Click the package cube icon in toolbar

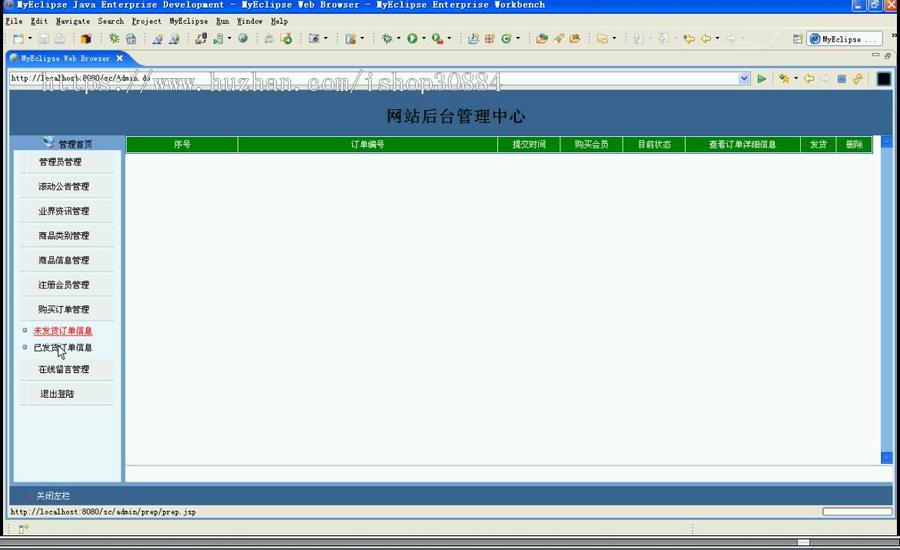(86, 39)
